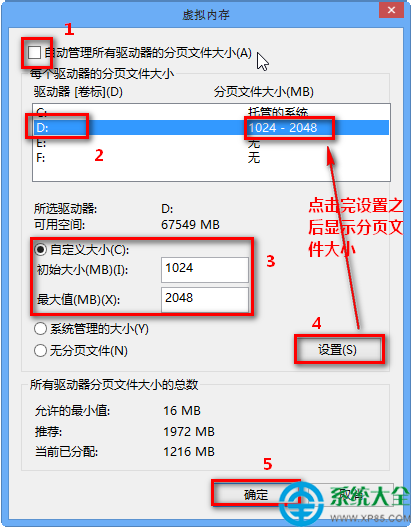The width and height of the screenshot is (413, 529).
Task: Click the 取消 button
Action: 349,495
